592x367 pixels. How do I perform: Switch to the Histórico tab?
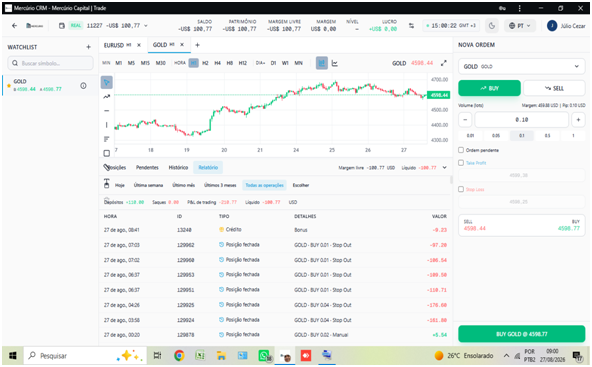coord(178,167)
